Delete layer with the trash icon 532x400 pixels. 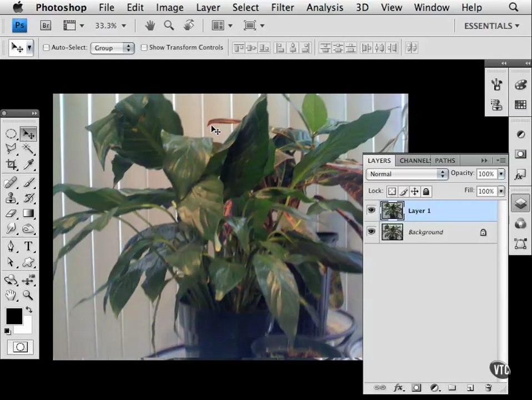(x=488, y=387)
